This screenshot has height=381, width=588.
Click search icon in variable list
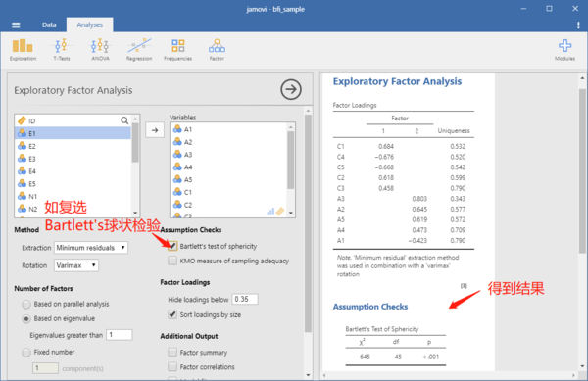[x=124, y=120]
